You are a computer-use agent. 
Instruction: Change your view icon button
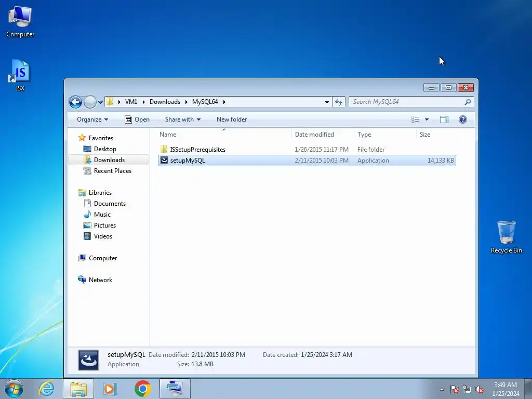(416, 119)
